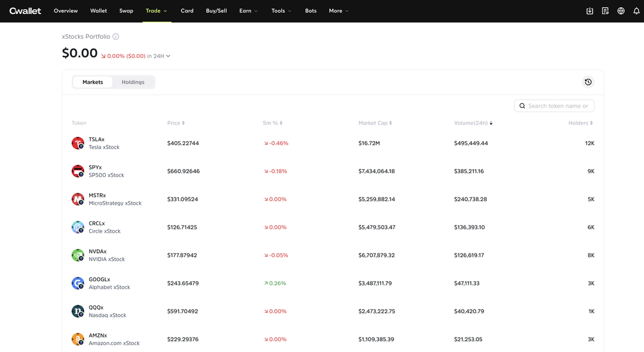Expand the Trade menu
The width and height of the screenshot is (644, 352).
click(157, 11)
